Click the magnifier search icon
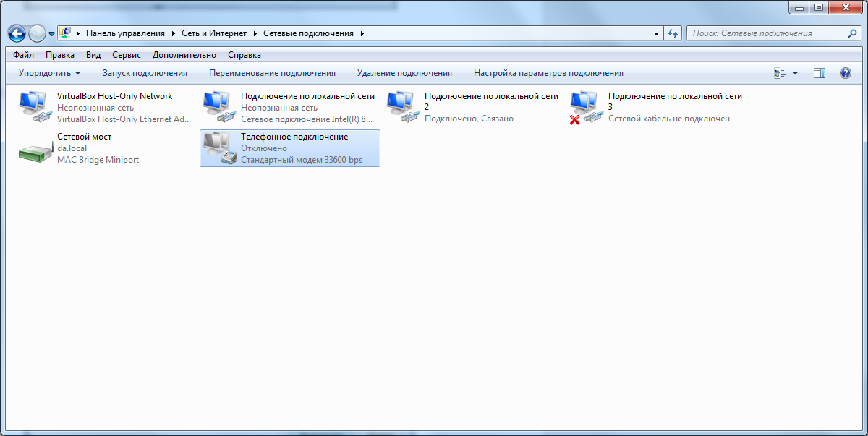Image resolution: width=868 pixels, height=436 pixels. point(853,33)
